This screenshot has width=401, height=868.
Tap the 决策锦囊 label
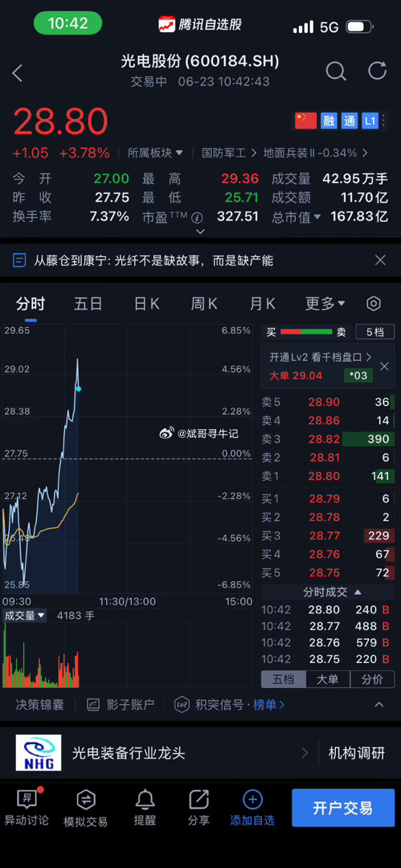pos(39,705)
